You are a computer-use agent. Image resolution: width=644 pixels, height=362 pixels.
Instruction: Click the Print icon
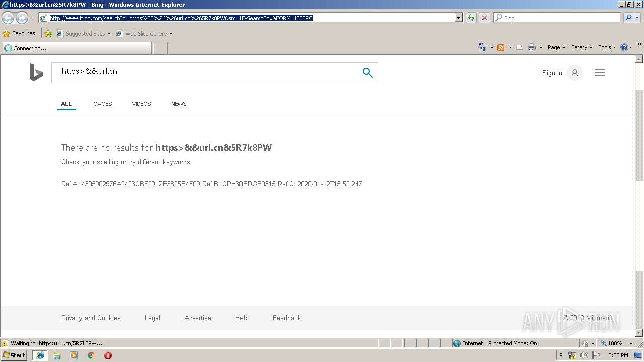(532, 47)
